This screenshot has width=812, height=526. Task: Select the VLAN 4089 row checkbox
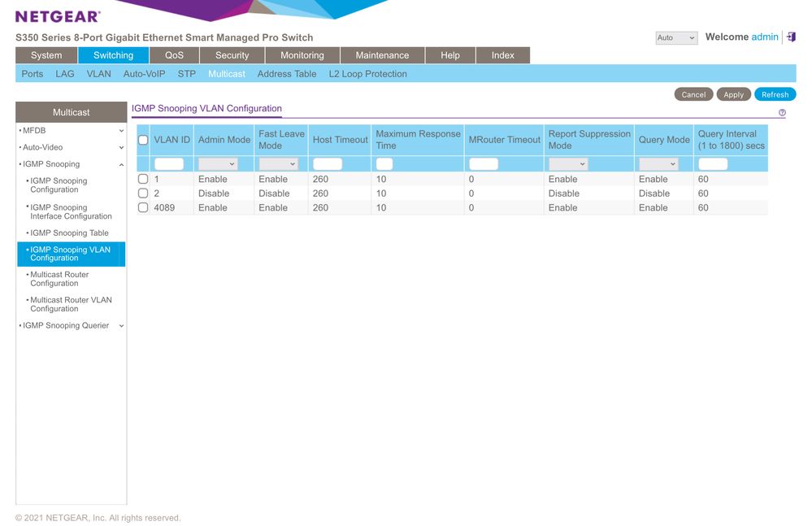pos(143,207)
